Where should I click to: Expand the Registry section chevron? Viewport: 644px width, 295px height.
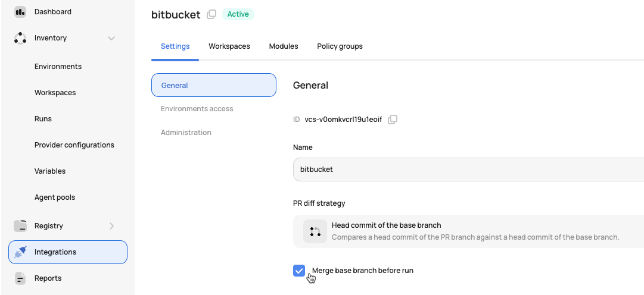pos(111,226)
